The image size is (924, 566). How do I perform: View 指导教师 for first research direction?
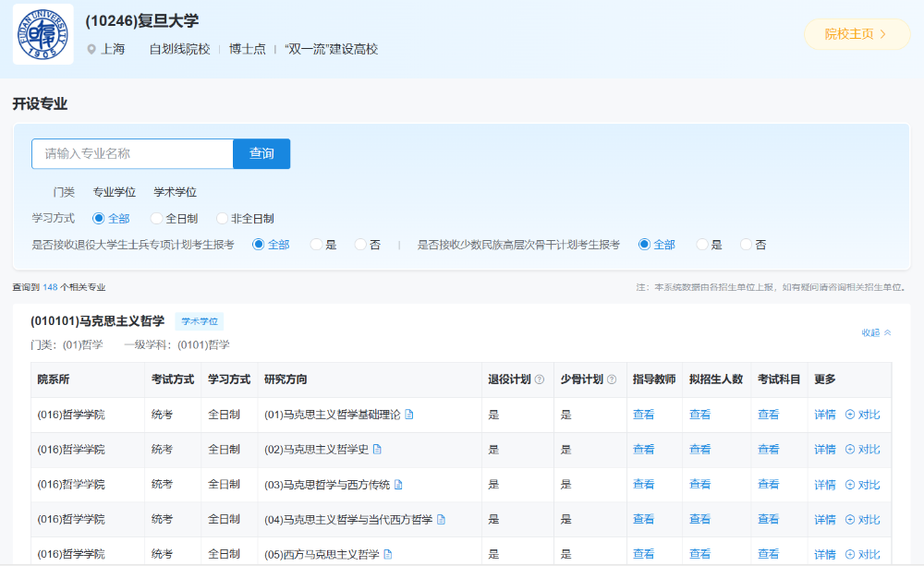(x=643, y=415)
